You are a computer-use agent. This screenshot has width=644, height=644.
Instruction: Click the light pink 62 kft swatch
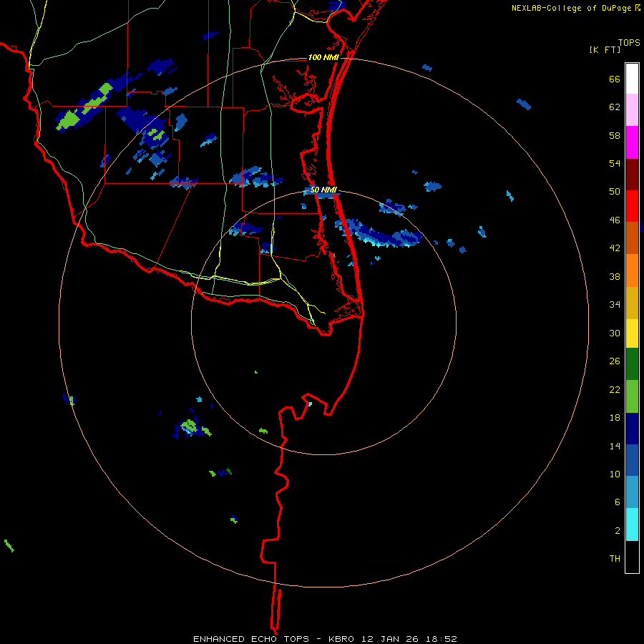pyautogui.click(x=632, y=110)
